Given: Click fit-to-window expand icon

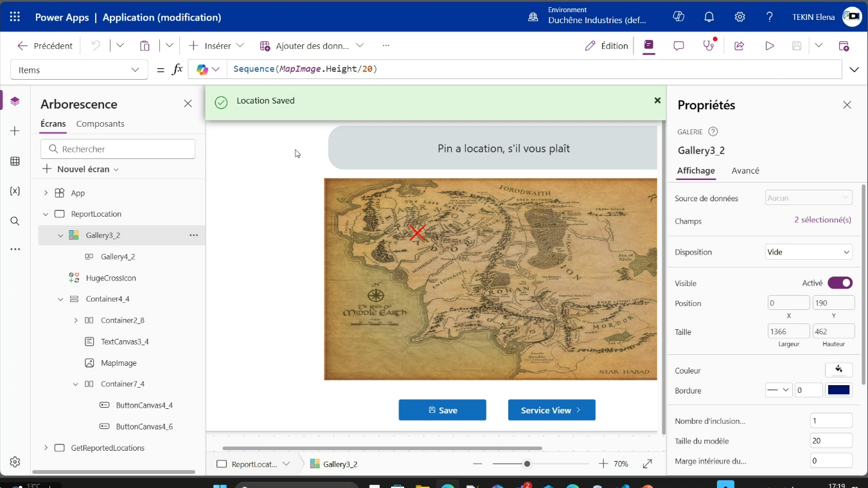Looking at the screenshot, I should pyautogui.click(x=648, y=464).
